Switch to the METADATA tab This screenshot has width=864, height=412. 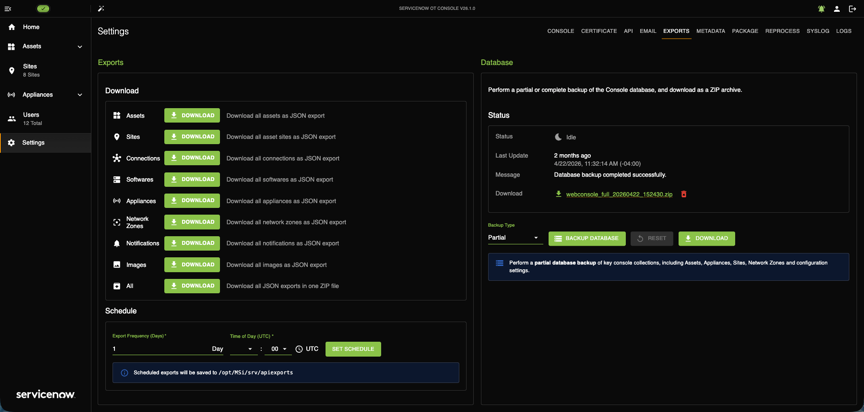click(x=710, y=31)
